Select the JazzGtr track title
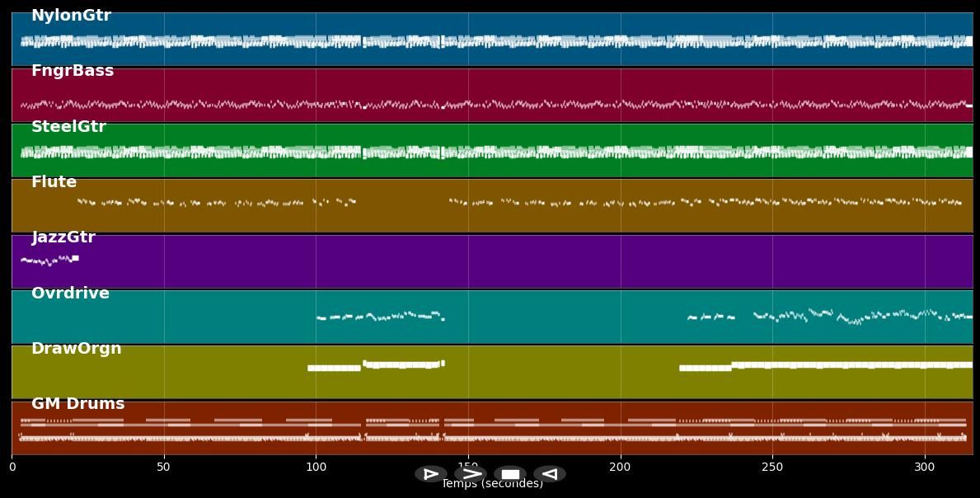The height and width of the screenshot is (498, 980). [63, 237]
